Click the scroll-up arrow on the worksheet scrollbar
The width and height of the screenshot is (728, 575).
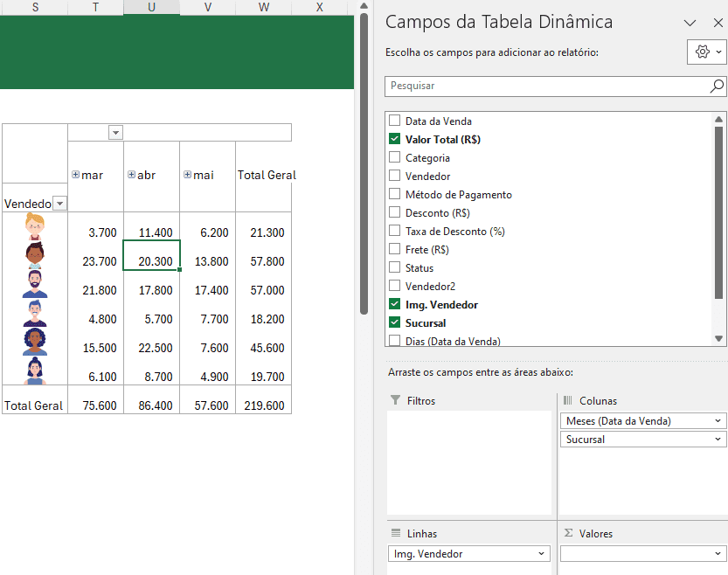click(362, 7)
